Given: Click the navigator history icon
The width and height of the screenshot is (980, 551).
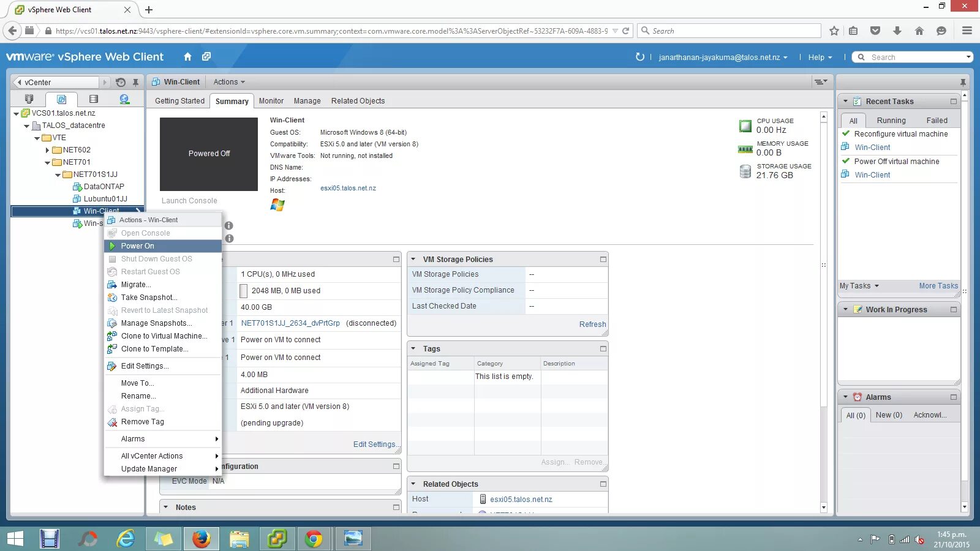Looking at the screenshot, I should tap(121, 82).
